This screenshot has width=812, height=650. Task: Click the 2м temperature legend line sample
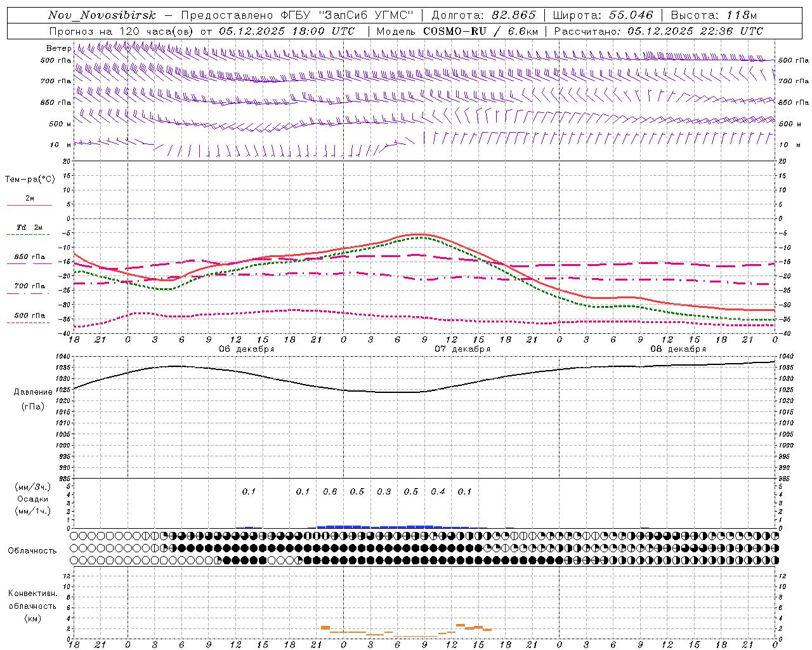[29, 206]
